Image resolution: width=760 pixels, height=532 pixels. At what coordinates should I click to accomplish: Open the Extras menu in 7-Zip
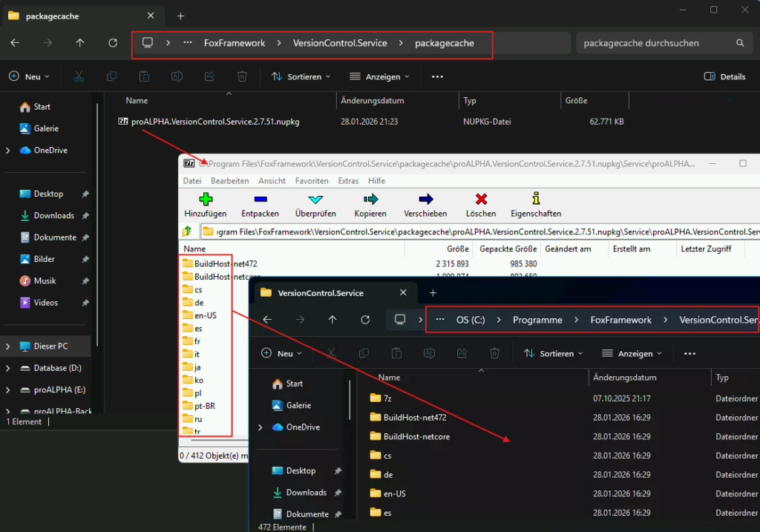(348, 181)
